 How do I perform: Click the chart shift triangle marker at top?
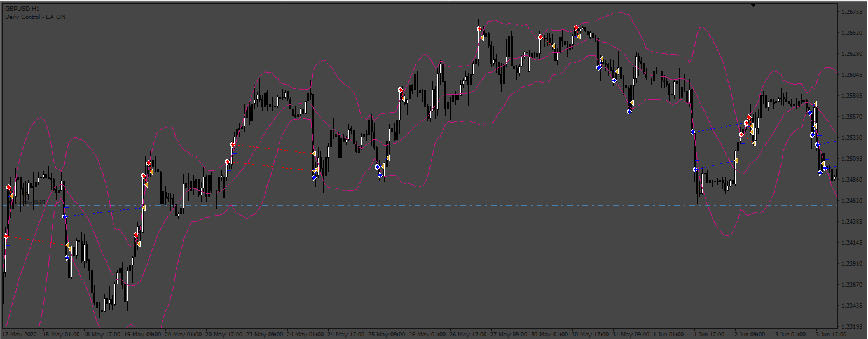tap(753, 5)
